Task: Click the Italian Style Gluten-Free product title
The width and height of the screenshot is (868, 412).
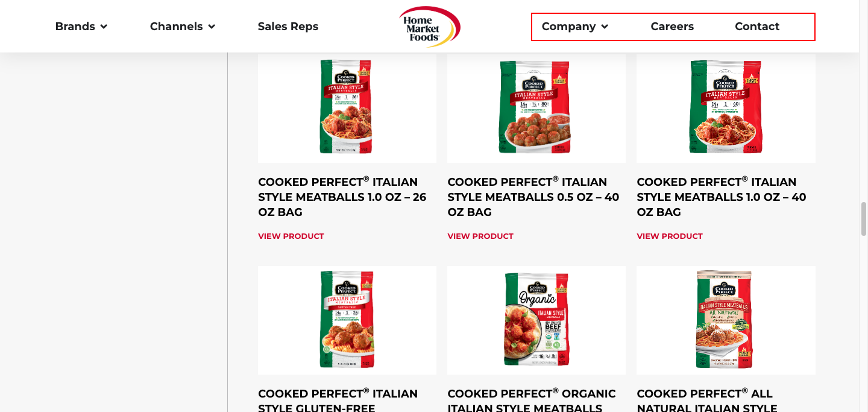Action: point(338,401)
